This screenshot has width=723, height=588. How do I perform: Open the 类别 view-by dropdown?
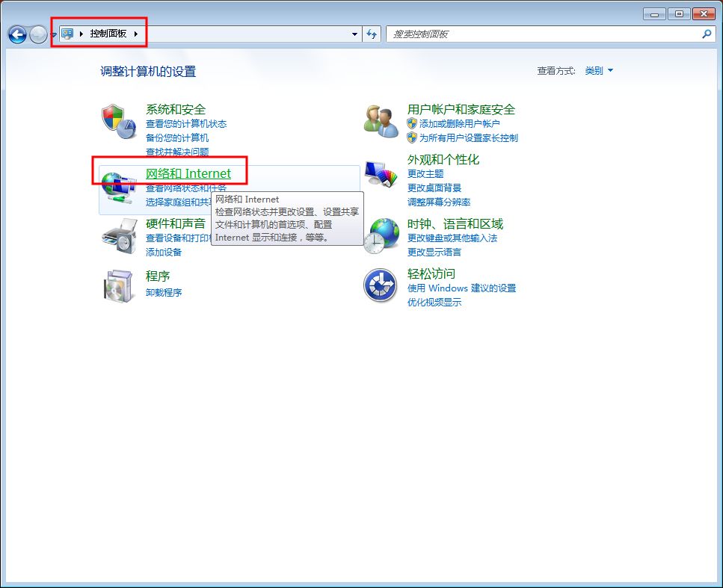(598, 71)
